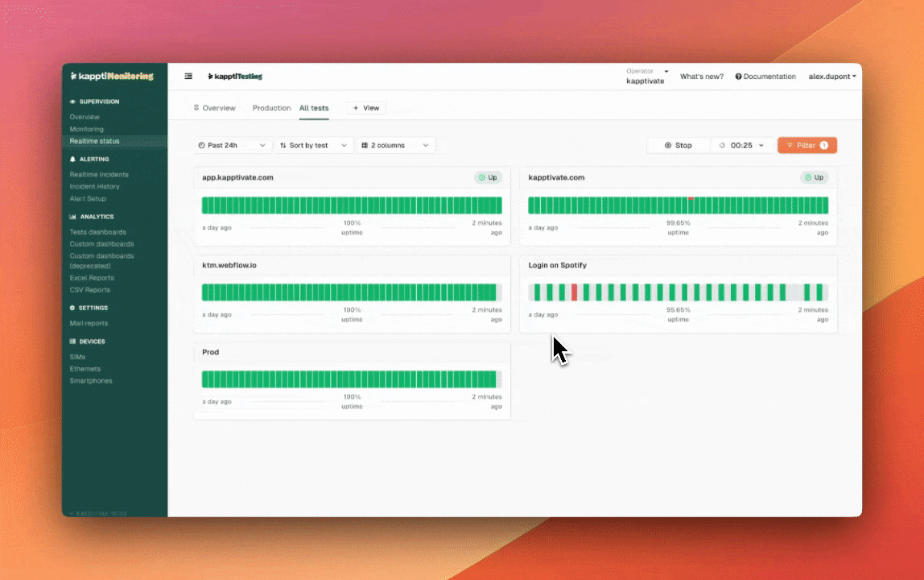Image resolution: width=924 pixels, height=580 pixels.
Task: Open the 00:25 refresh timer dropdown
Action: click(741, 145)
